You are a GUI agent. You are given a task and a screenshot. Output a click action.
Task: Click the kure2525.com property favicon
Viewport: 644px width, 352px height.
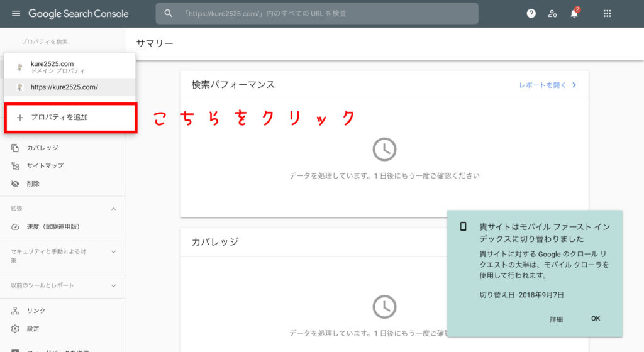click(x=19, y=67)
